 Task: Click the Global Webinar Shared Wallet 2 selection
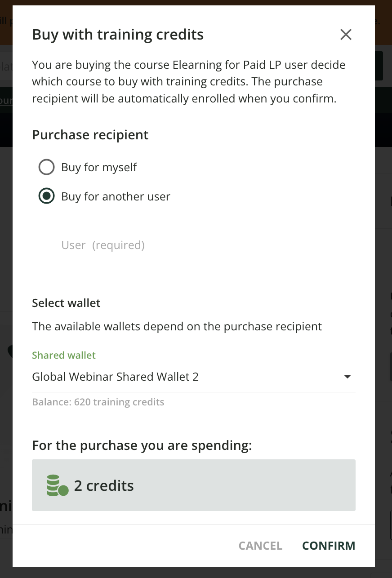(x=115, y=377)
